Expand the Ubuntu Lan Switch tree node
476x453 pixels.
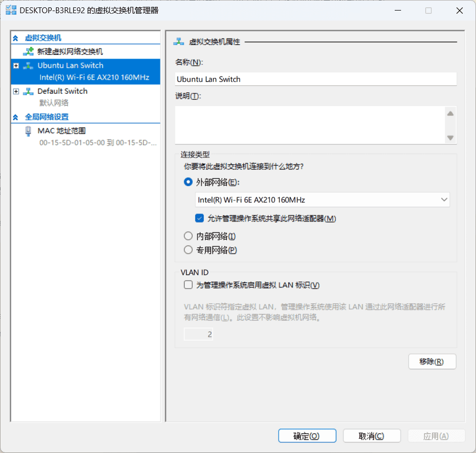(x=16, y=65)
